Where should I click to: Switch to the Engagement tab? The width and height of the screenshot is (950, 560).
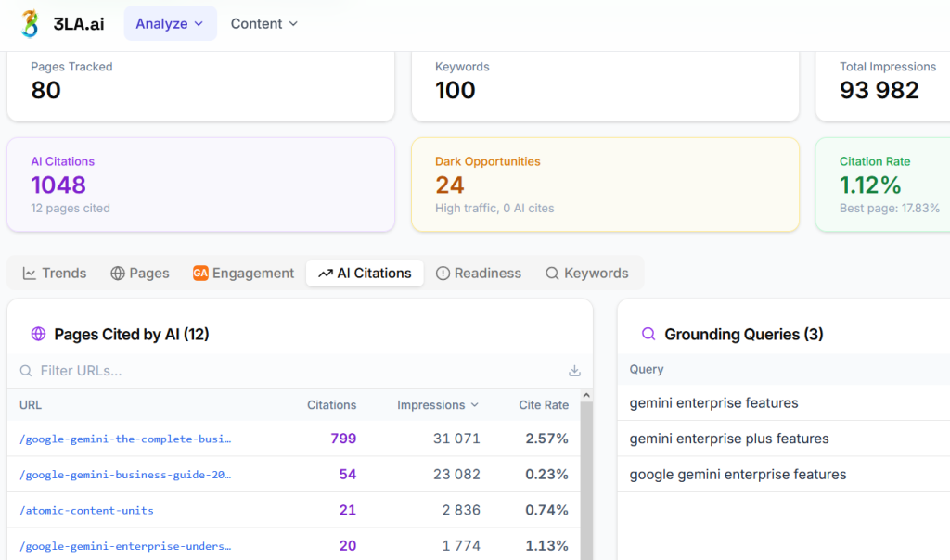pos(244,273)
